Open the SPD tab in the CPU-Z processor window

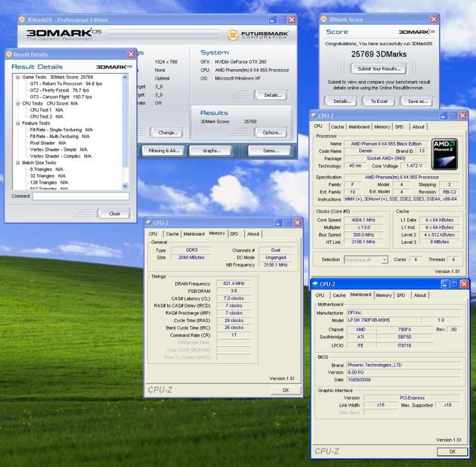(399, 127)
